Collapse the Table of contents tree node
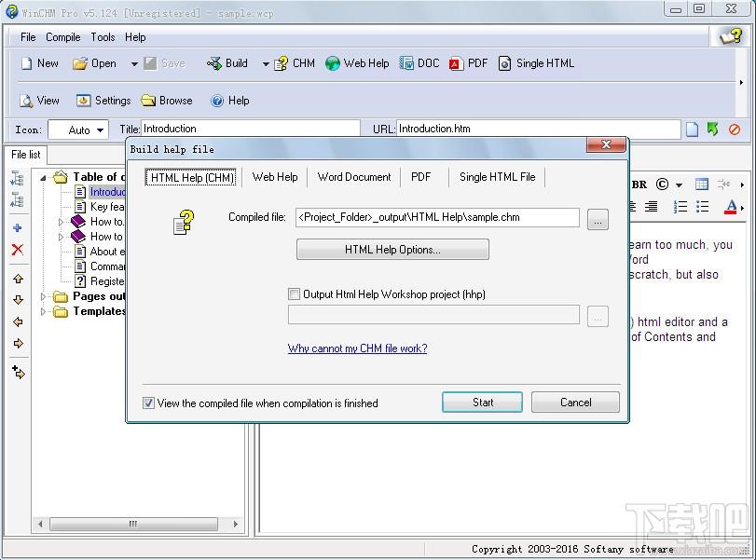Screen dimensions: 756x560 click(43, 178)
